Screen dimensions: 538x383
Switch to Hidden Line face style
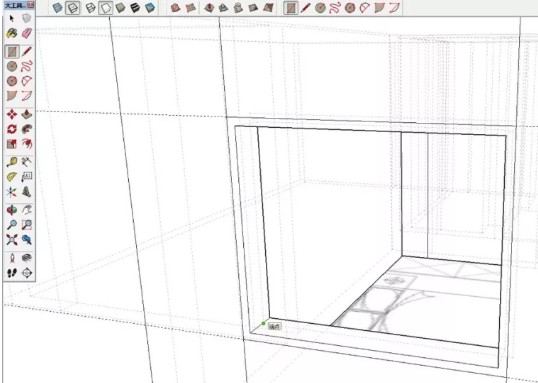pyautogui.click(x=105, y=8)
